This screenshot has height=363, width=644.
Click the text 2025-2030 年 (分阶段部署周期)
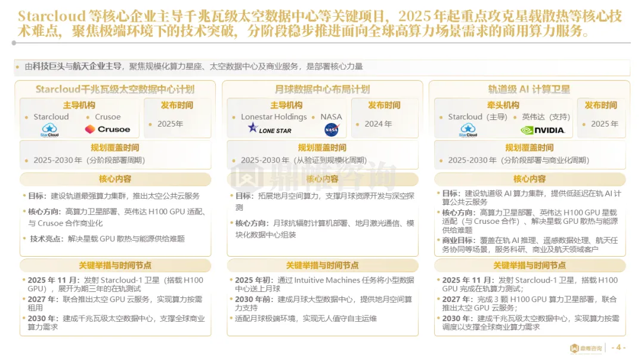89,161
